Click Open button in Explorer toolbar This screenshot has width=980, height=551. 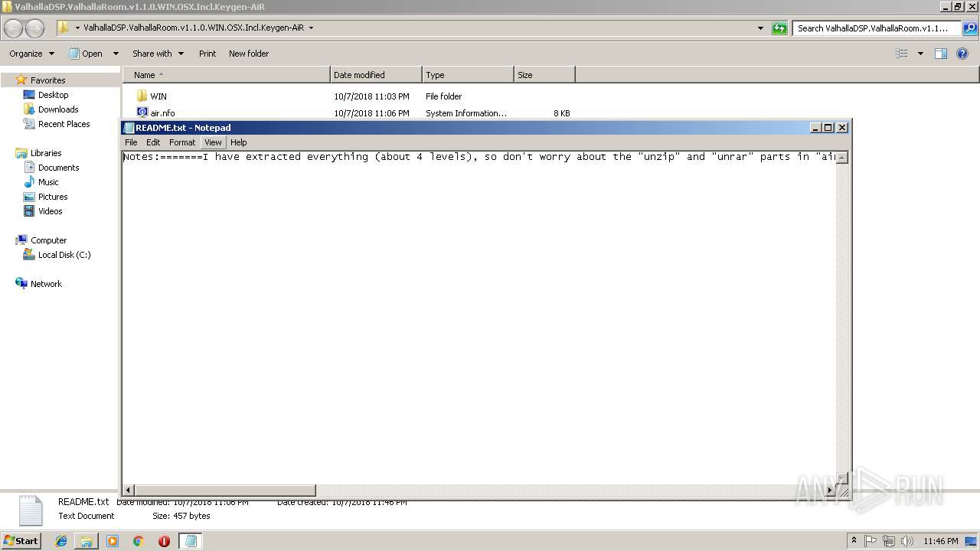pos(87,54)
